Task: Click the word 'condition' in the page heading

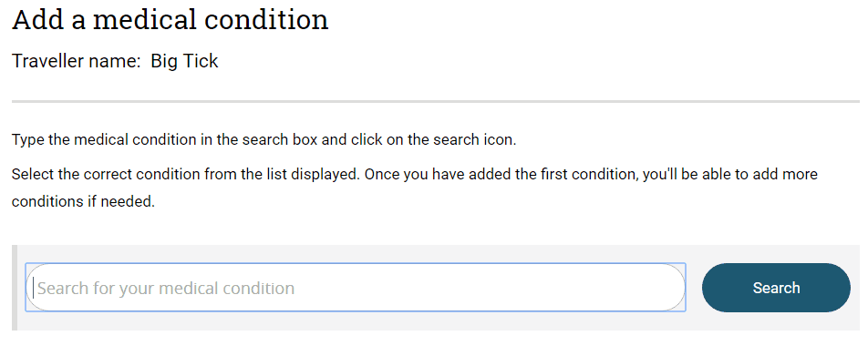Action: (266, 19)
